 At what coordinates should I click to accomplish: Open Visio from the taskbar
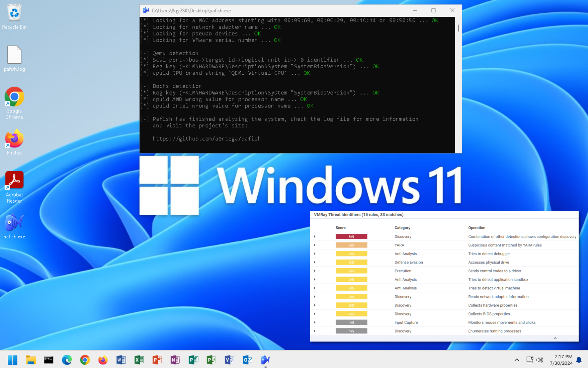coord(230,360)
